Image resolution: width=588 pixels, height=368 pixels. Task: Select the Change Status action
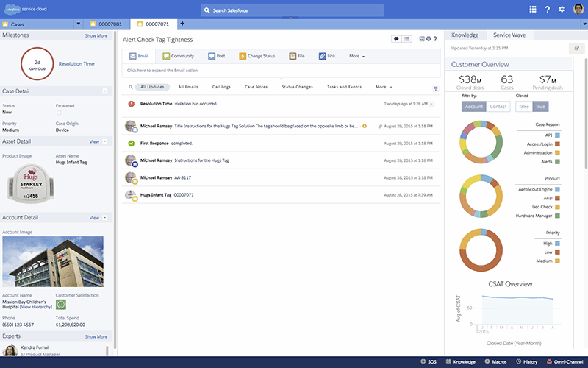pyautogui.click(x=257, y=56)
